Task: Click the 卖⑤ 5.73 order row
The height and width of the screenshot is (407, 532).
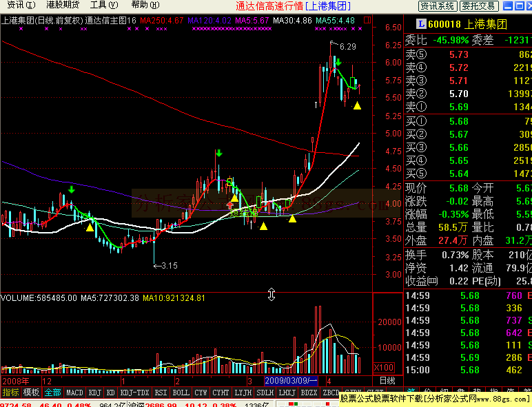Action: pyautogui.click(x=468, y=54)
